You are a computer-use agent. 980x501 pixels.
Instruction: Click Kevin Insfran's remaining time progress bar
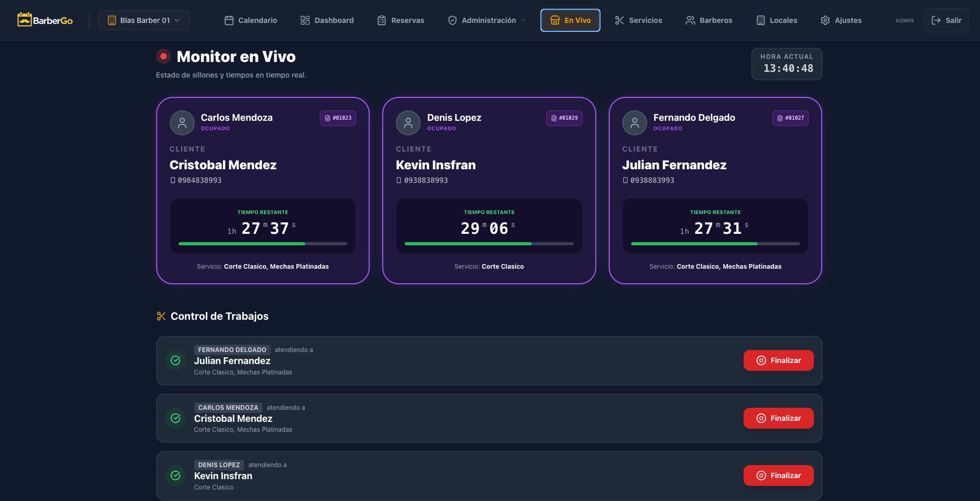coord(489,244)
